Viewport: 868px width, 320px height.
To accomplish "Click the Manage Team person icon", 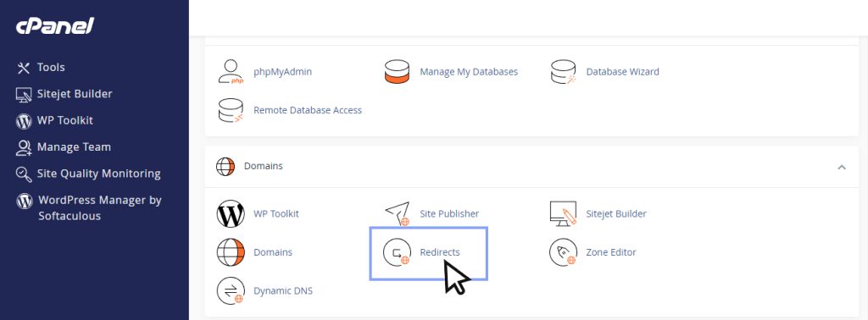I will click(23, 147).
